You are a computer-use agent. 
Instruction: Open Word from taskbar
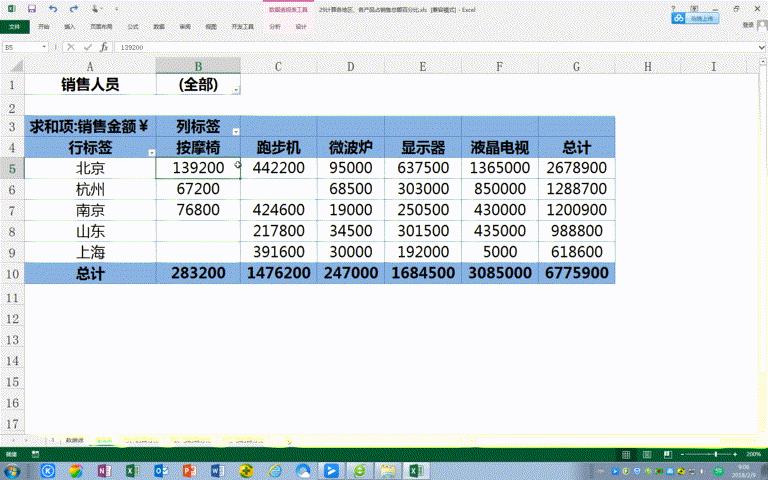point(217,471)
